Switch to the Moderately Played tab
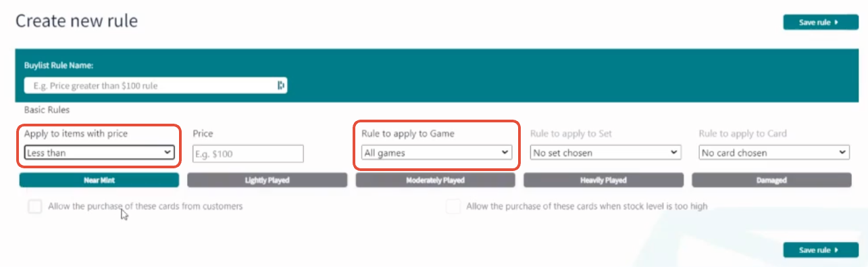This screenshot has width=868, height=267. coord(436,180)
